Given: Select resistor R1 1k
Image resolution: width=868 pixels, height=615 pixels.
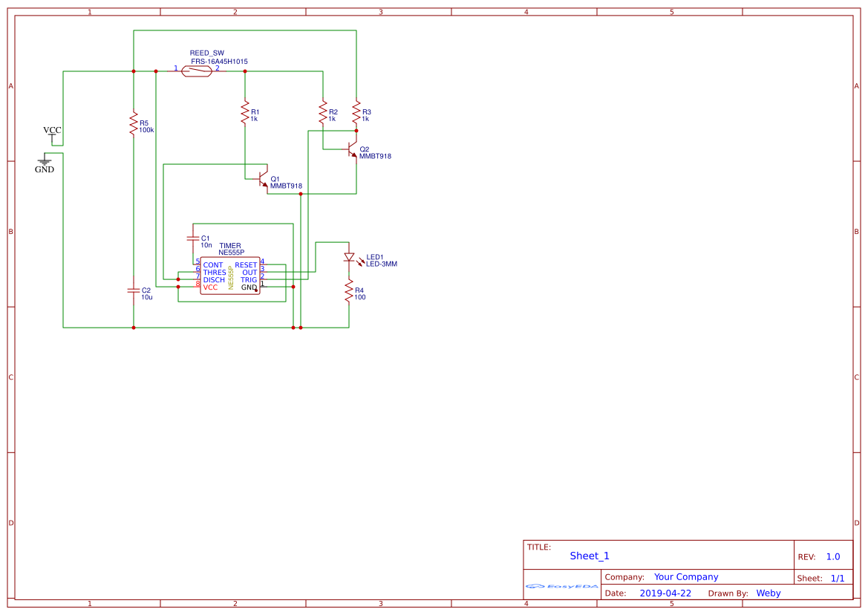Looking at the screenshot, I should 245,111.
